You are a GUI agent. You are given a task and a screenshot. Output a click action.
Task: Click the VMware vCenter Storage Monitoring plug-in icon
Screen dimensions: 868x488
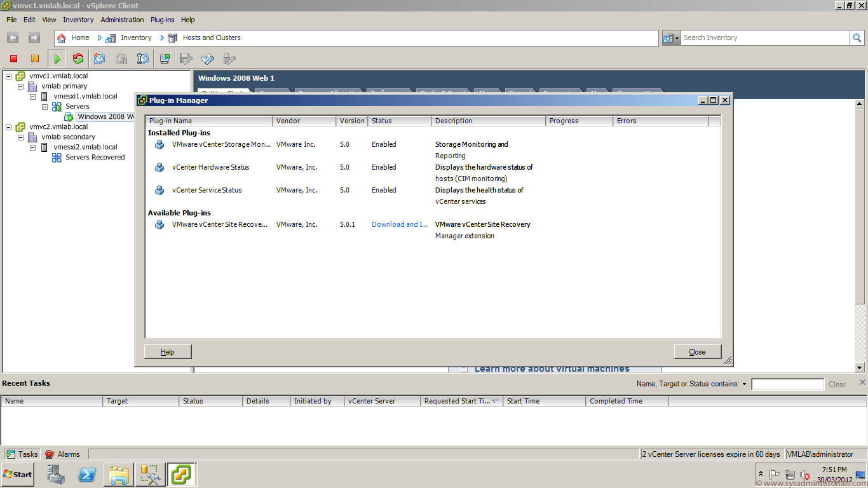coord(159,145)
